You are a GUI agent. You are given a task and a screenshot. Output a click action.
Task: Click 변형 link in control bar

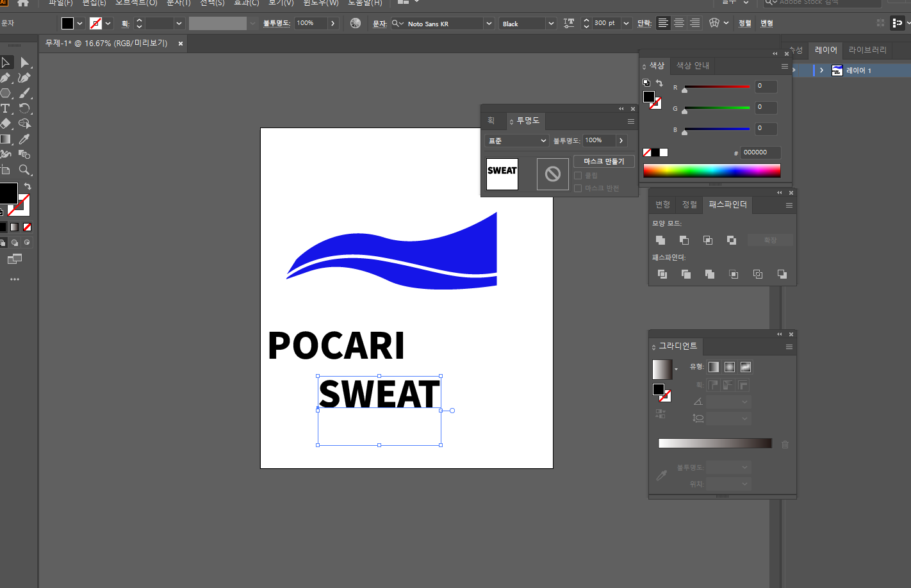coord(767,23)
